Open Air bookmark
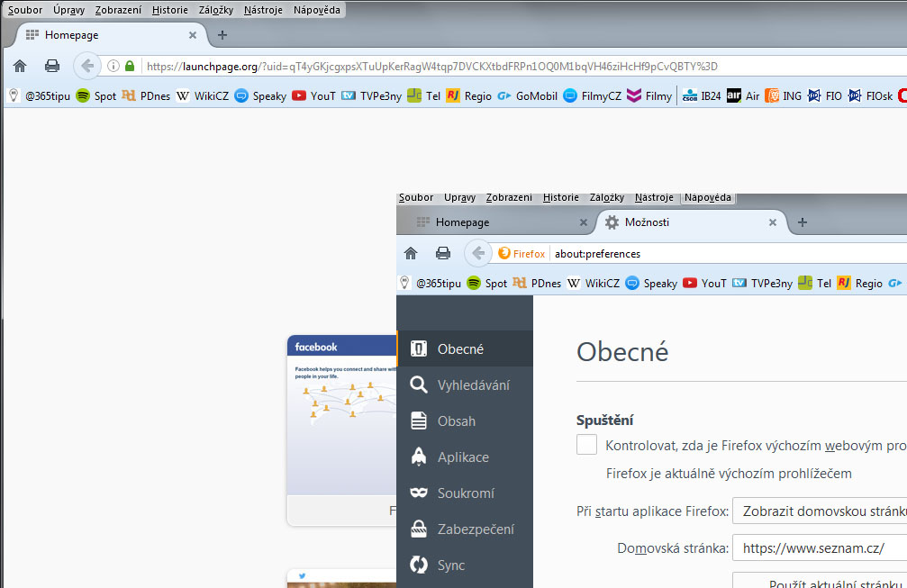The image size is (907, 588). (x=743, y=96)
